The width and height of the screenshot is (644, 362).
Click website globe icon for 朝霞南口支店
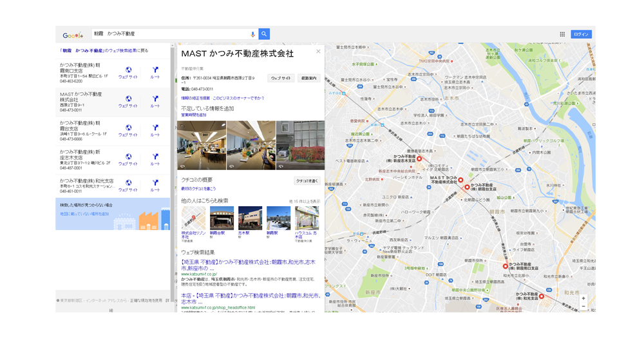click(128, 70)
